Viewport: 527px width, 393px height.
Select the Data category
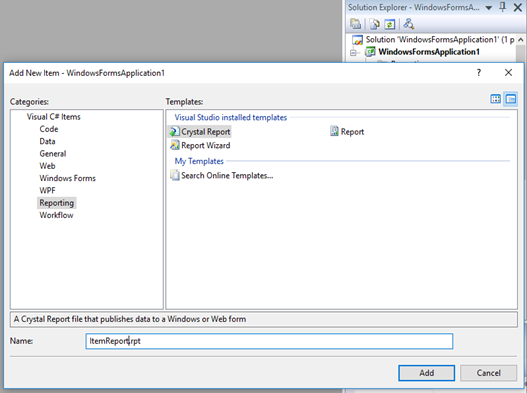[47, 141]
